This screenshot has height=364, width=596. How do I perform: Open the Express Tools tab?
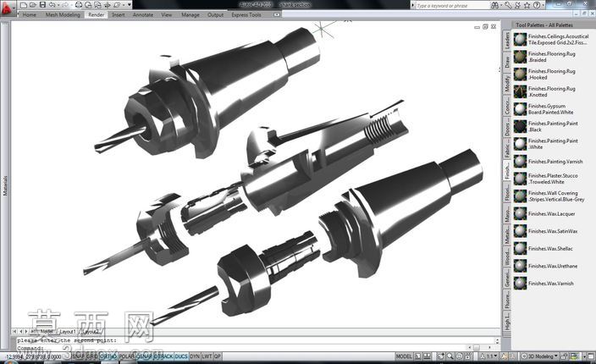pos(246,15)
